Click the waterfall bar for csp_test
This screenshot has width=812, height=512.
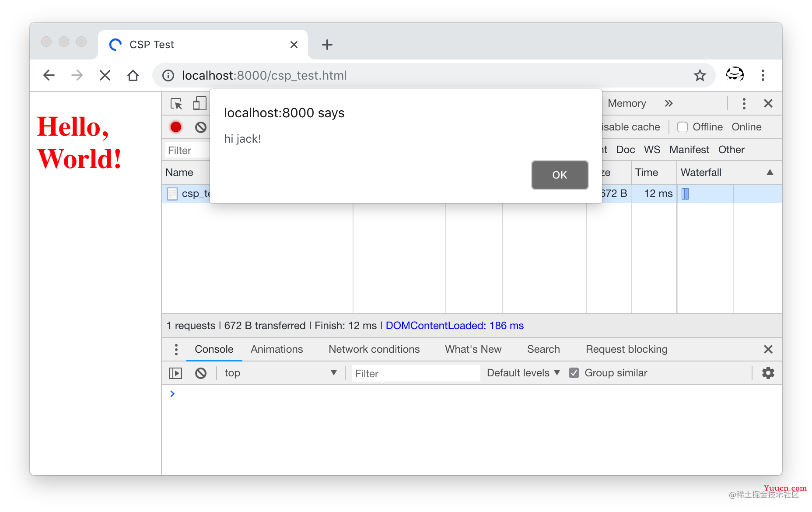point(685,193)
